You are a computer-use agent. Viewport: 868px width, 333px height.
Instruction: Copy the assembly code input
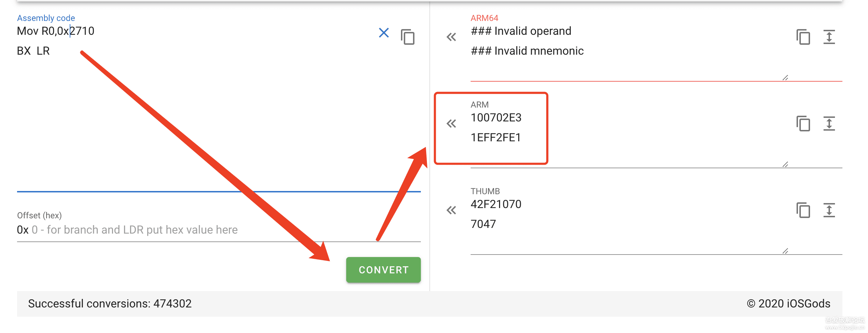coord(408,37)
